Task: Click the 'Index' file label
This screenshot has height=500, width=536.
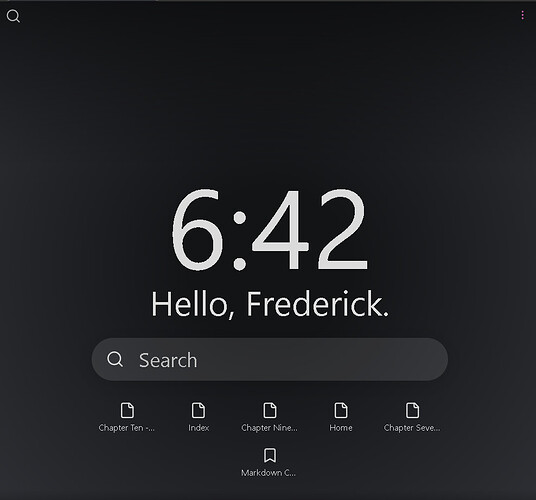Action: click(x=199, y=428)
